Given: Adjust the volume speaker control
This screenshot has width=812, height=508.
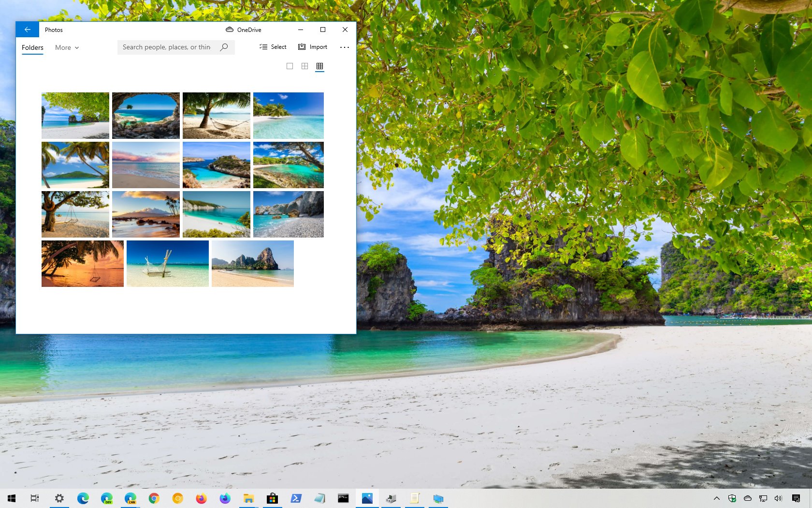Looking at the screenshot, I should coord(778,498).
